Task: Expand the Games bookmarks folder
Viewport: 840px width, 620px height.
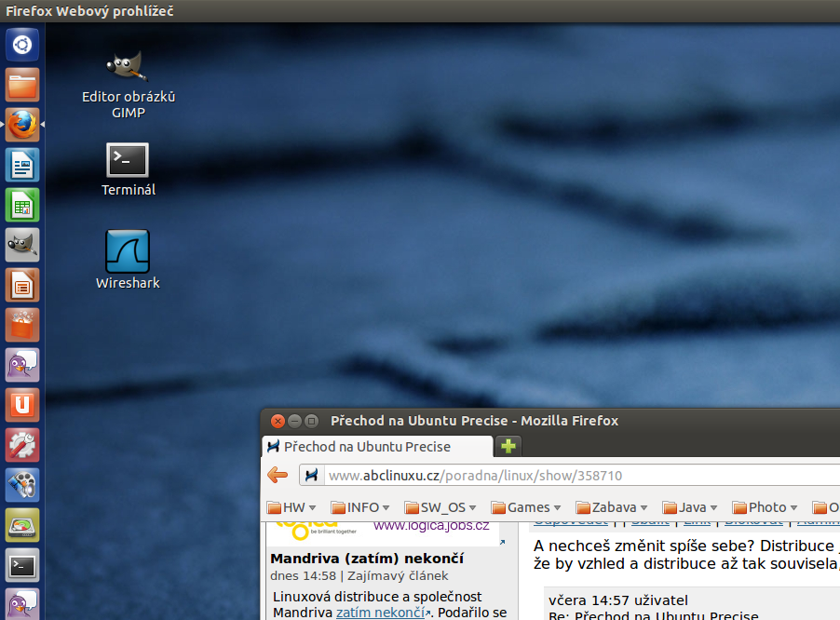Action: click(525, 507)
